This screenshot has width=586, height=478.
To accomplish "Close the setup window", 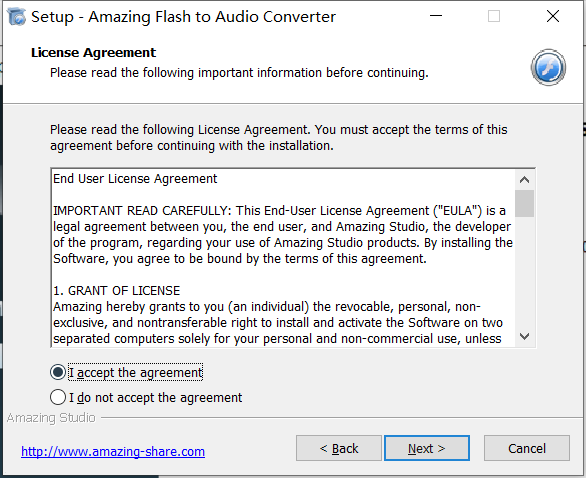I will coord(553,16).
